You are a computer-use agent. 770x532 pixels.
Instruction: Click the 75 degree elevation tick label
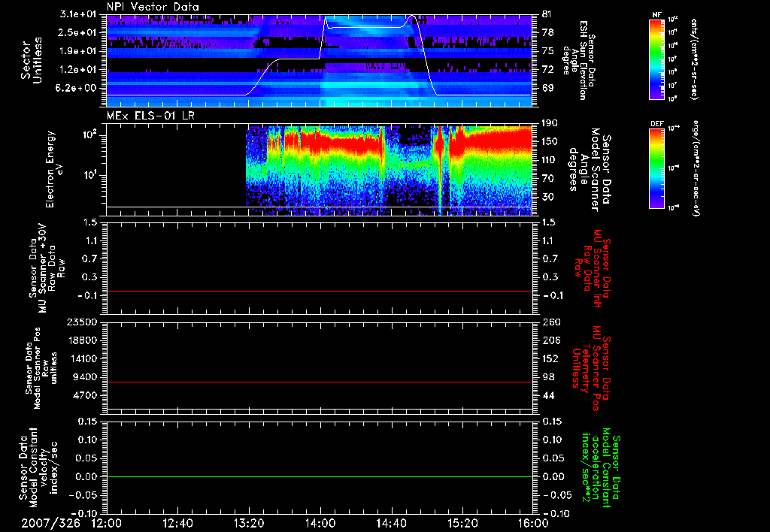click(x=547, y=51)
